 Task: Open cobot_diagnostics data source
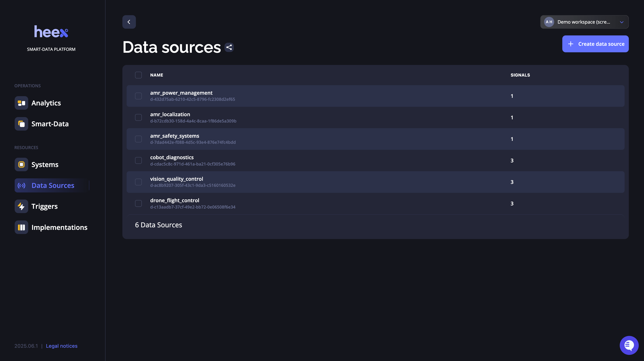pos(172,157)
